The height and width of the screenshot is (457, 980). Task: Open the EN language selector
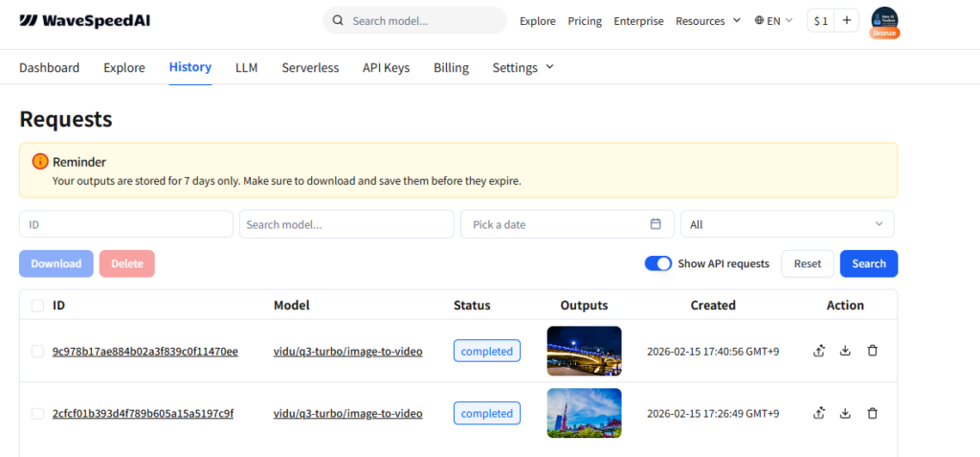click(x=773, y=21)
